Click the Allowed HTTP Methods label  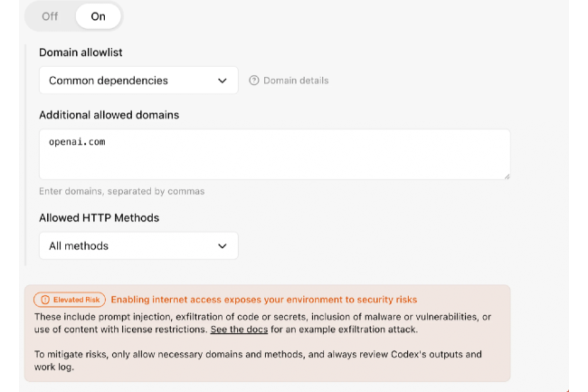coord(100,218)
